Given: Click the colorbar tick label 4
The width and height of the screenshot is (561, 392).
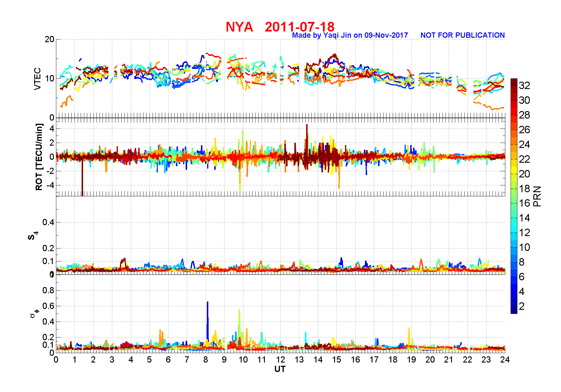Looking at the screenshot, I should point(522,291).
